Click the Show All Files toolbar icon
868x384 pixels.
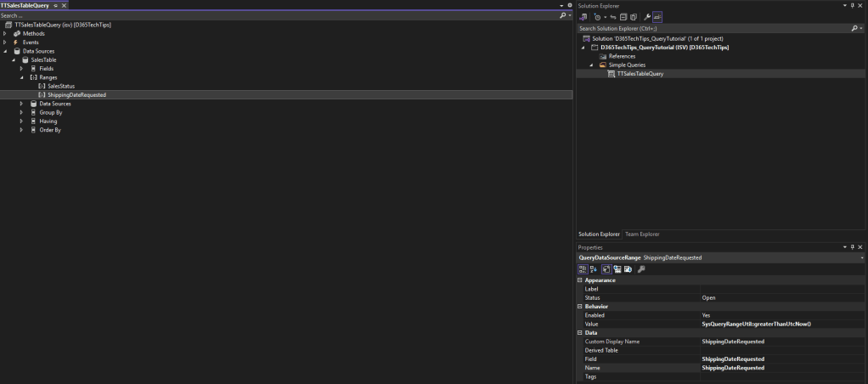tap(634, 17)
